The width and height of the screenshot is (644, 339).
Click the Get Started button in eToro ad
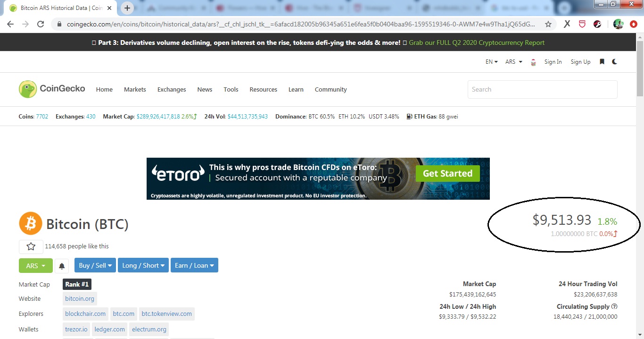(447, 173)
